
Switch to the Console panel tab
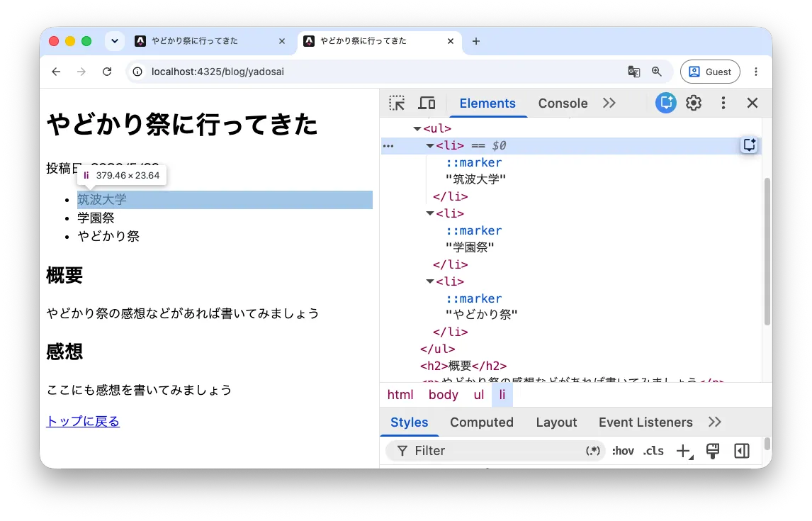[563, 103]
